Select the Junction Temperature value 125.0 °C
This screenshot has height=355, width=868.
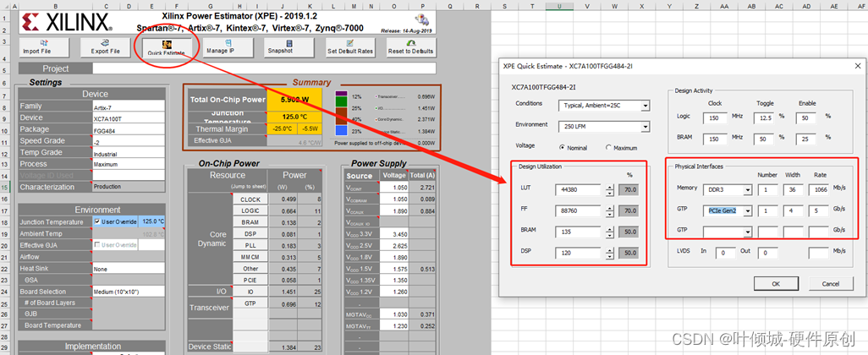tap(151, 221)
